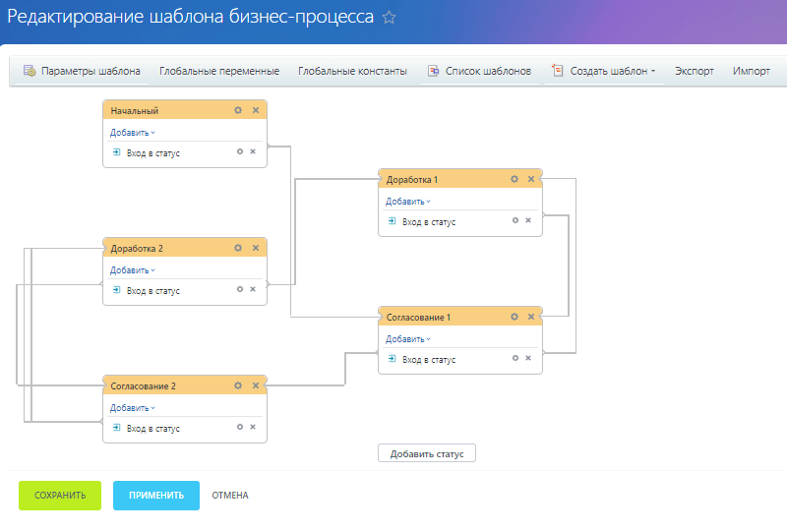The image size is (787, 532).
Task: Open settings gear of Доработка 2 status
Action: [238, 248]
